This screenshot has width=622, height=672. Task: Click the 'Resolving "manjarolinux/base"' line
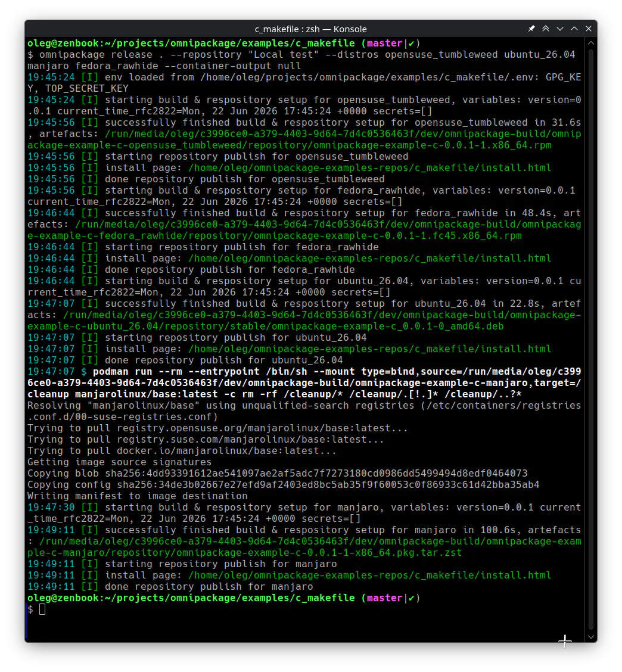click(x=304, y=411)
